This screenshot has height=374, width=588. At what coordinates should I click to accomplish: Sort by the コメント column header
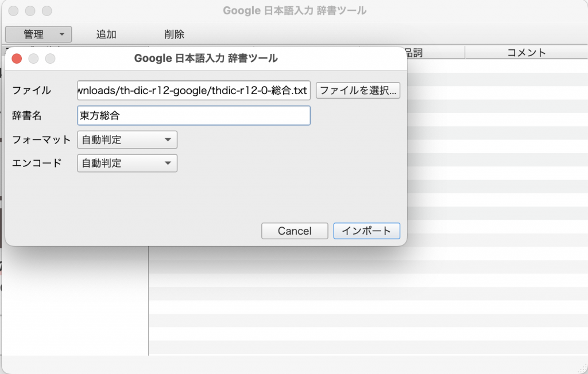[x=526, y=53]
